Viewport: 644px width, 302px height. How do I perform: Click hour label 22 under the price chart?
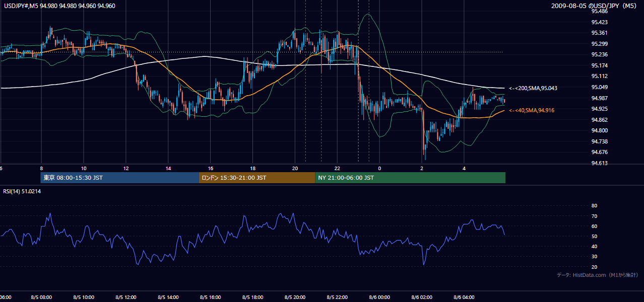[x=338, y=169]
